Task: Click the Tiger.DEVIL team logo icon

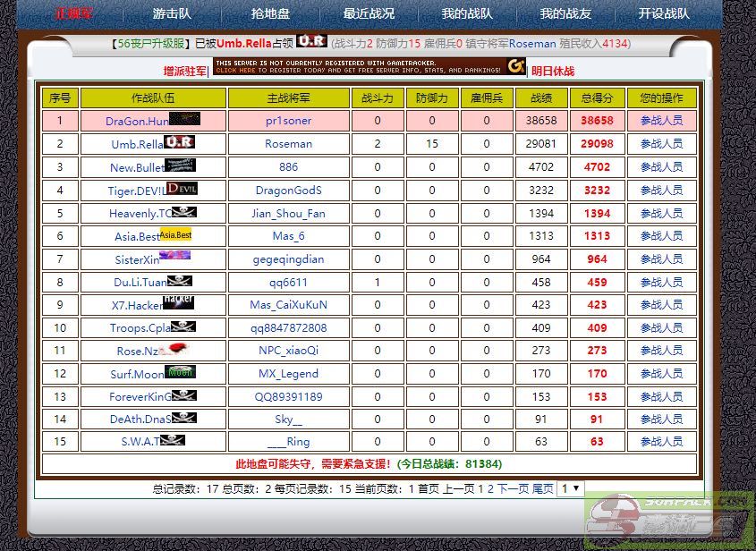Action: tap(182, 189)
